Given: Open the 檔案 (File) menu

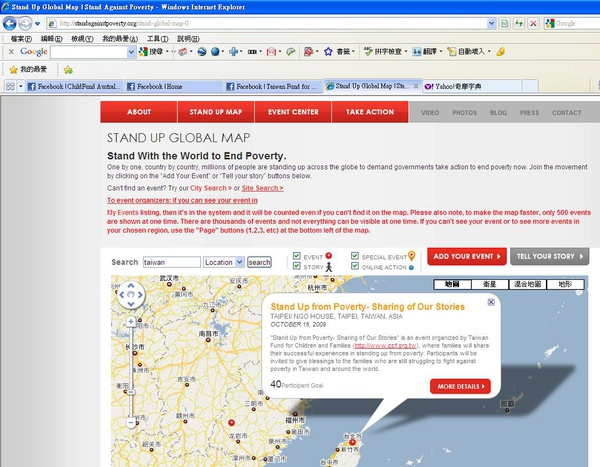Looking at the screenshot, I should [x=21, y=39].
